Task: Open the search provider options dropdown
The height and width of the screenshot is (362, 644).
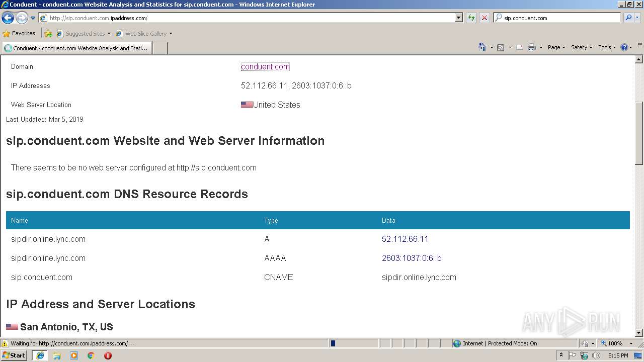Action: pyautogui.click(x=637, y=18)
